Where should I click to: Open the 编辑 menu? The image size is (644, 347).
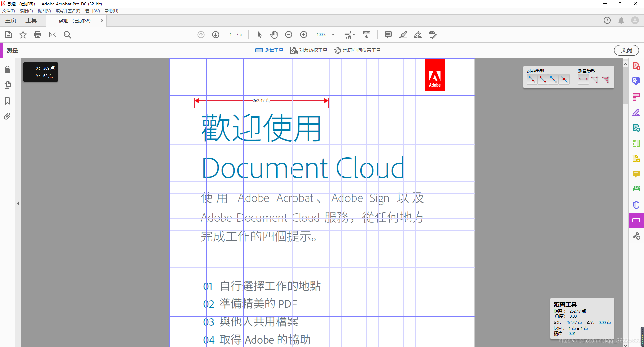coord(26,11)
